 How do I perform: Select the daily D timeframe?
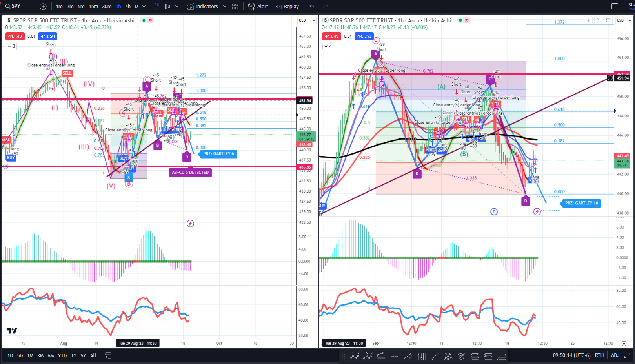pyautogui.click(x=136, y=7)
